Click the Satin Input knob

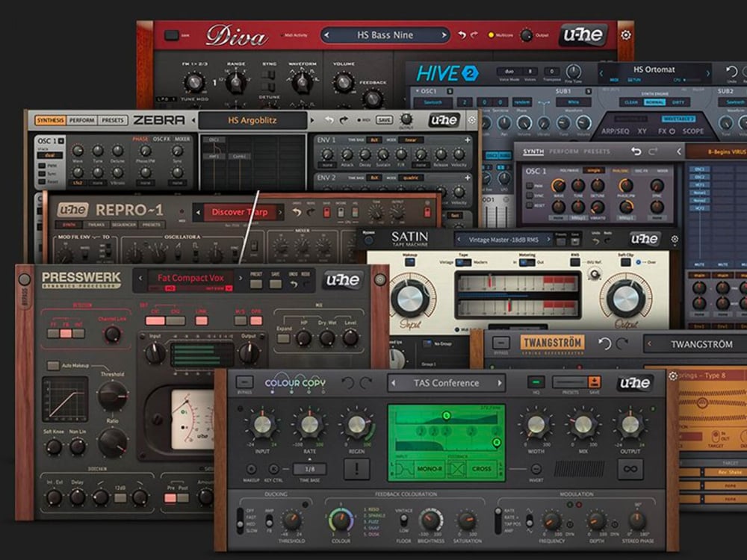pos(410,298)
